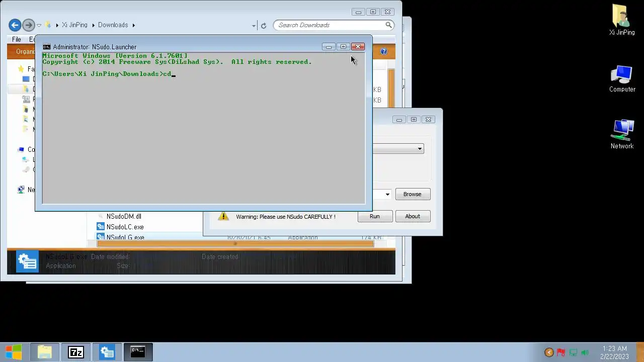Click the yellow warning icon in NSudo
This screenshot has height=362, width=644.
[223, 216]
